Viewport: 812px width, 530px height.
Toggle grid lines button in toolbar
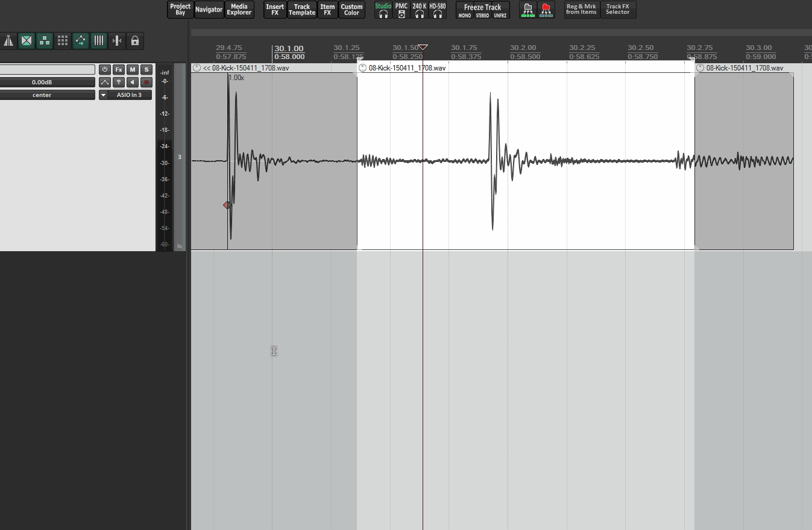pyautogui.click(x=99, y=41)
